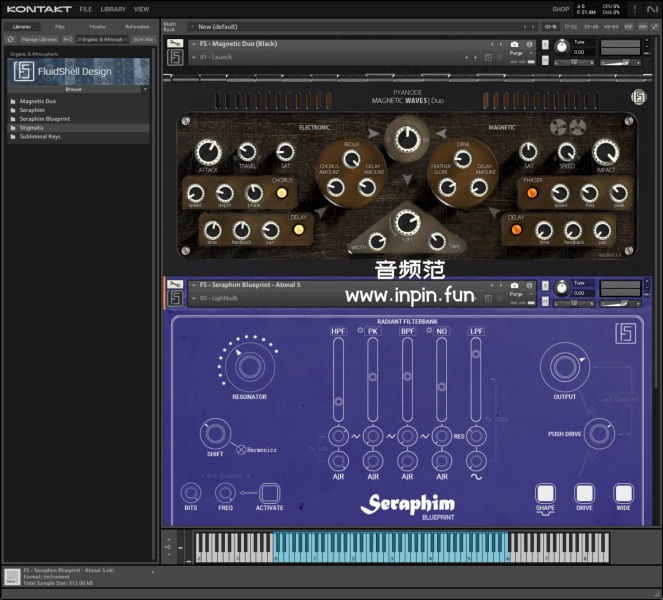
Task: Open the SHOP link in header
Action: (x=561, y=9)
